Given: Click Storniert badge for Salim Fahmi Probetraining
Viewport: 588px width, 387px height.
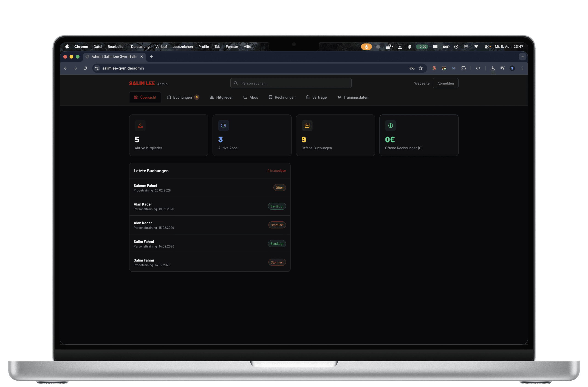Looking at the screenshot, I should tap(277, 262).
